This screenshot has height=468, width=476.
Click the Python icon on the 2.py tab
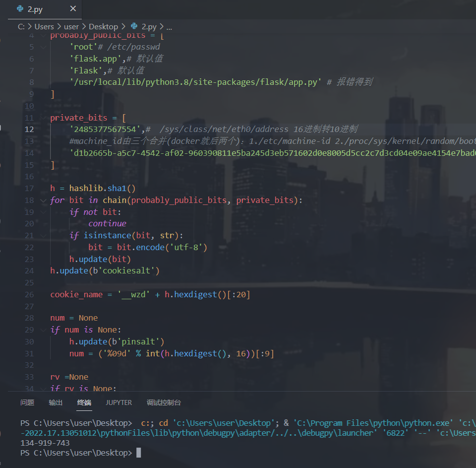pyautogui.click(x=20, y=9)
